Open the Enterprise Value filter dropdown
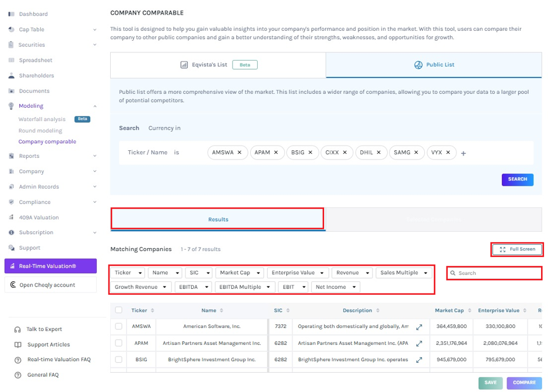 pos(298,273)
